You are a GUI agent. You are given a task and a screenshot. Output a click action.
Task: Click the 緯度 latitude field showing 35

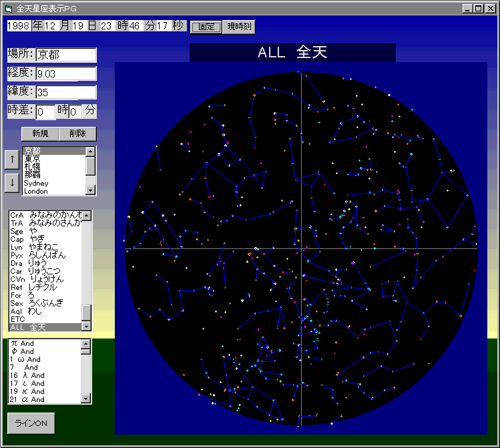click(66, 92)
